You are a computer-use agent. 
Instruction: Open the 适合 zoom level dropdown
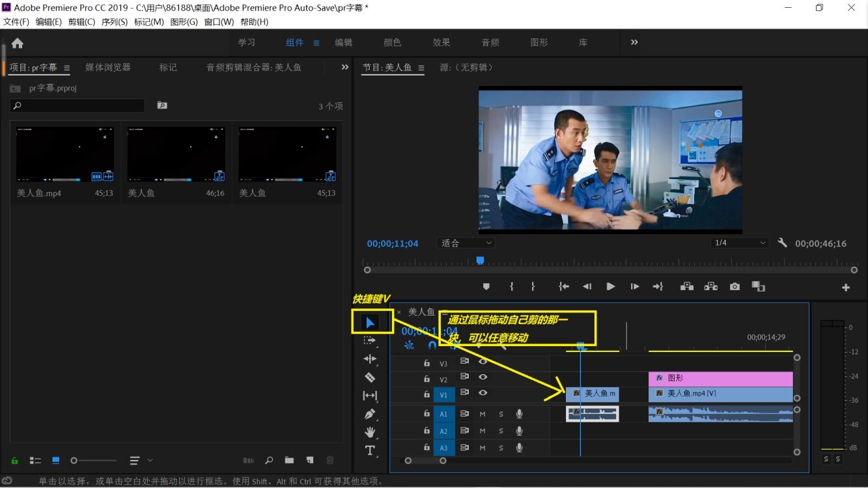pyautogui.click(x=466, y=243)
